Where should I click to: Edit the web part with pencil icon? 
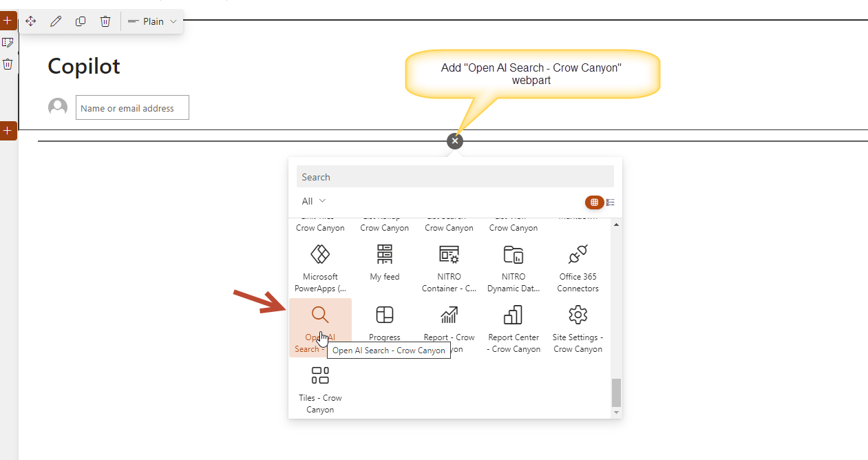[x=56, y=21]
